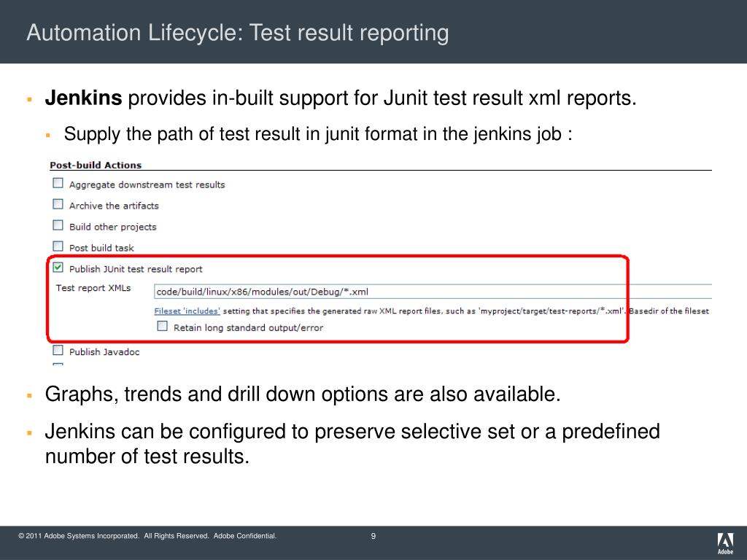The width and height of the screenshot is (747, 560).
Task: Check Aggregate downstream test results box
Action: tap(58, 183)
